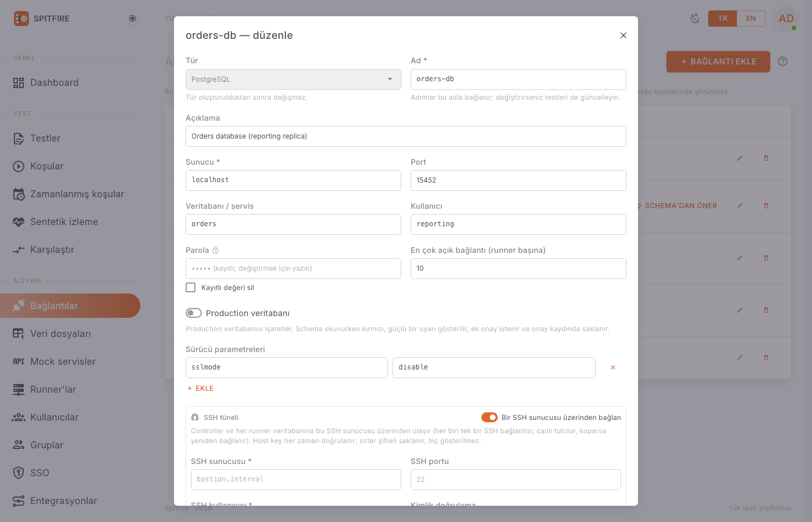Click the Port field showing 15452

(x=519, y=180)
